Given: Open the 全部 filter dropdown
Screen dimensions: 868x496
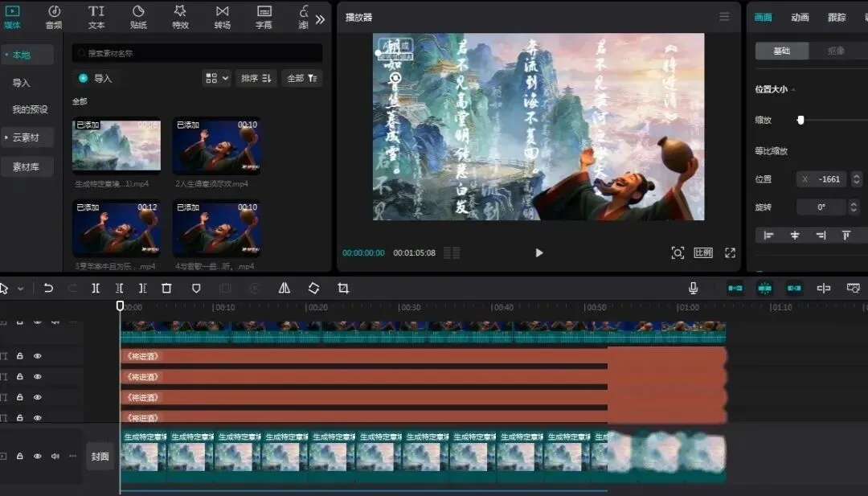Looking at the screenshot, I should coord(301,78).
